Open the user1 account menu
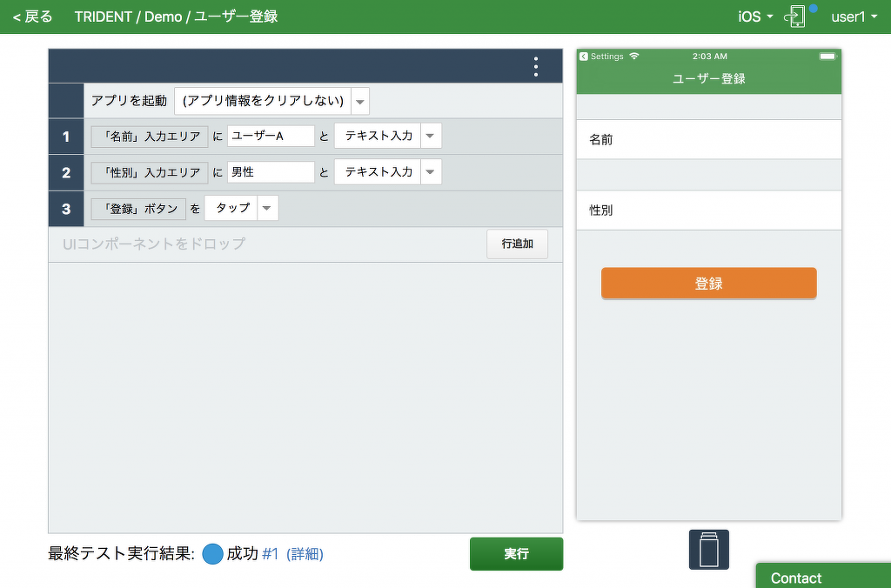 [854, 17]
